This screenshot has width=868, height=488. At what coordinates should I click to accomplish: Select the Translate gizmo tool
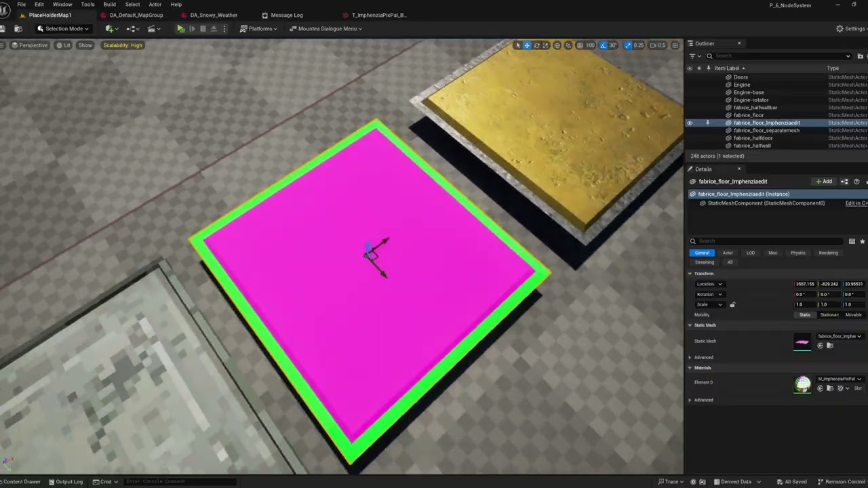click(x=527, y=45)
